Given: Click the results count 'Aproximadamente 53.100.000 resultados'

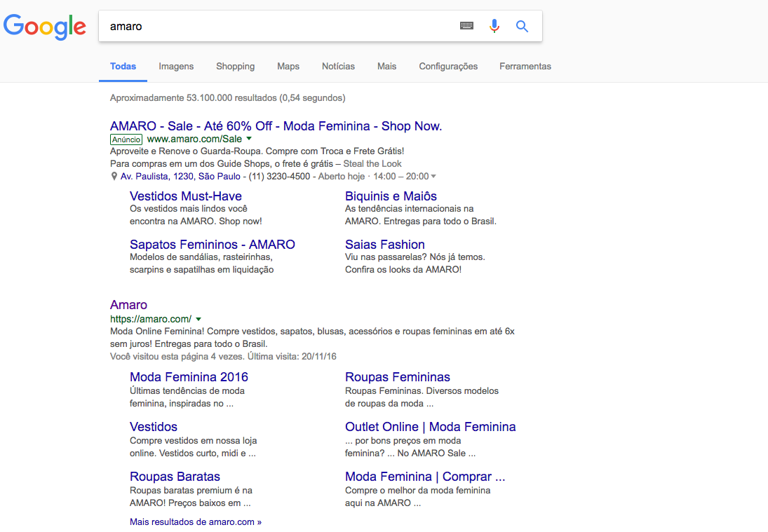Looking at the screenshot, I should pos(194,98).
